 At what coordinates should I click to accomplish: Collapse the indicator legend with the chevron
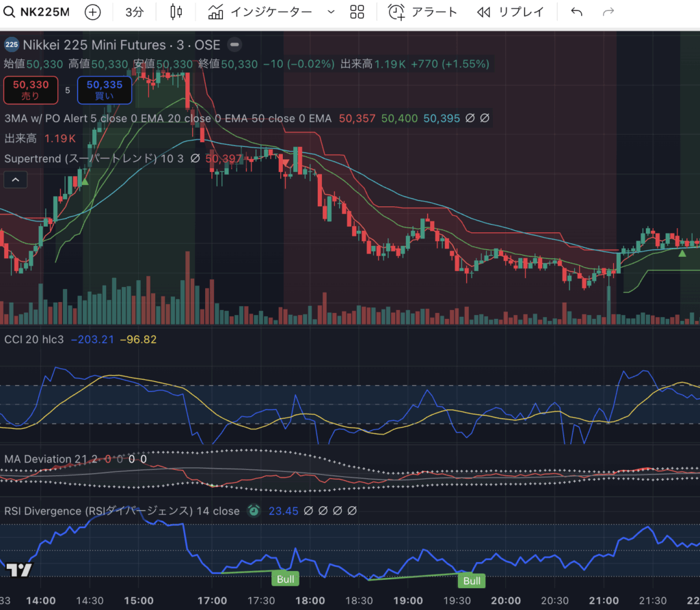[16, 180]
